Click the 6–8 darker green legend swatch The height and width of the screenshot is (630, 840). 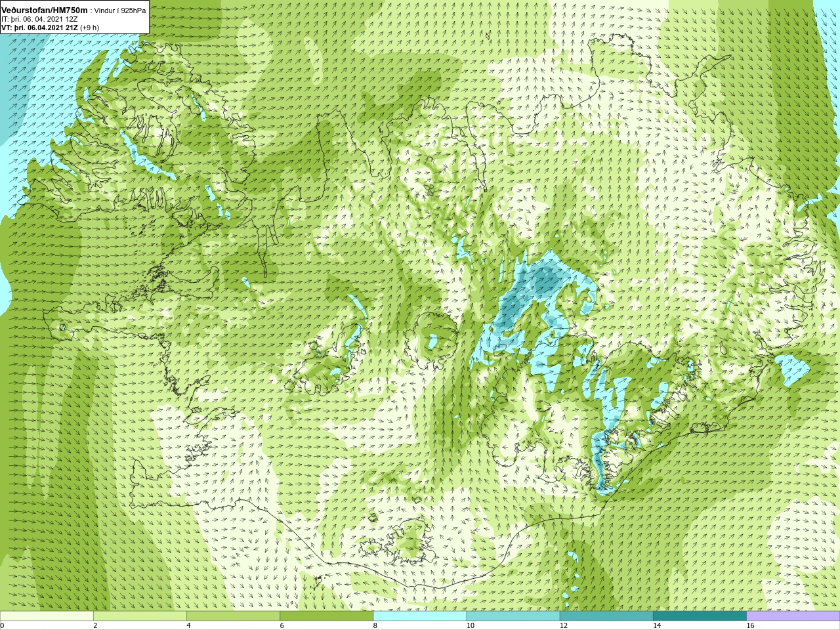(x=326, y=616)
